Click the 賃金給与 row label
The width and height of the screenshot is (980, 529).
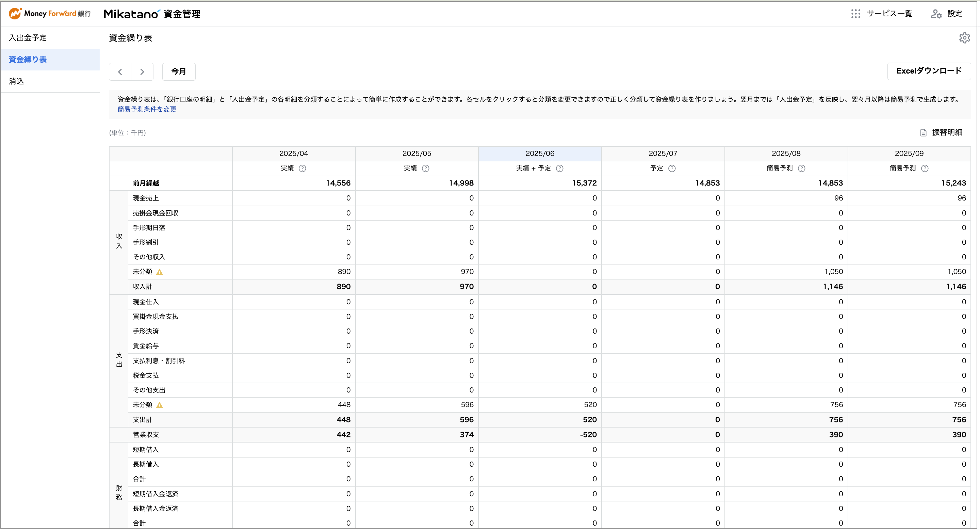coord(146,346)
